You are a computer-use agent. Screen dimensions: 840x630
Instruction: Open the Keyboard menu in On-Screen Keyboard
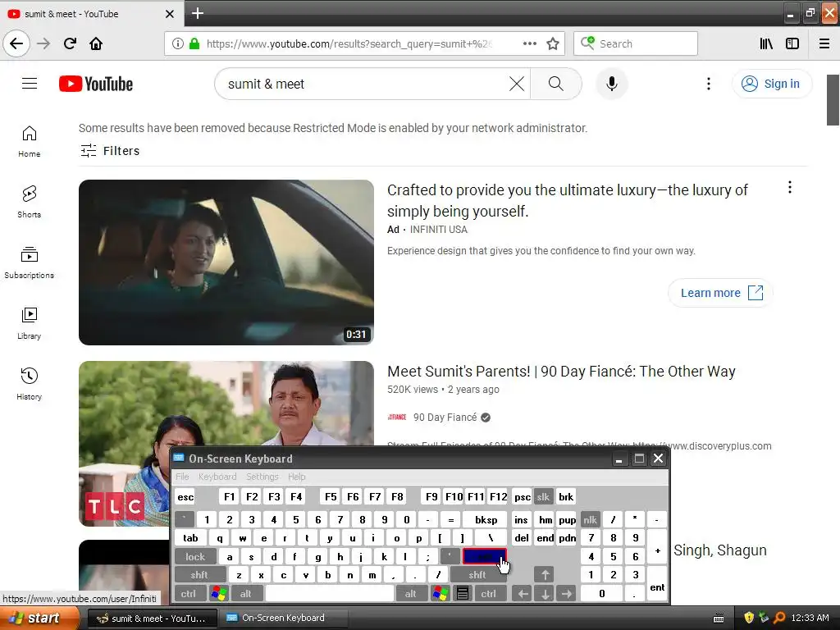(217, 477)
